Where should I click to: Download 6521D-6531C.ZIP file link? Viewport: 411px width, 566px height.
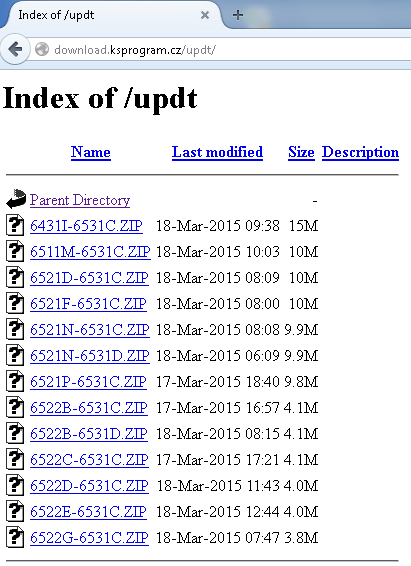89,278
